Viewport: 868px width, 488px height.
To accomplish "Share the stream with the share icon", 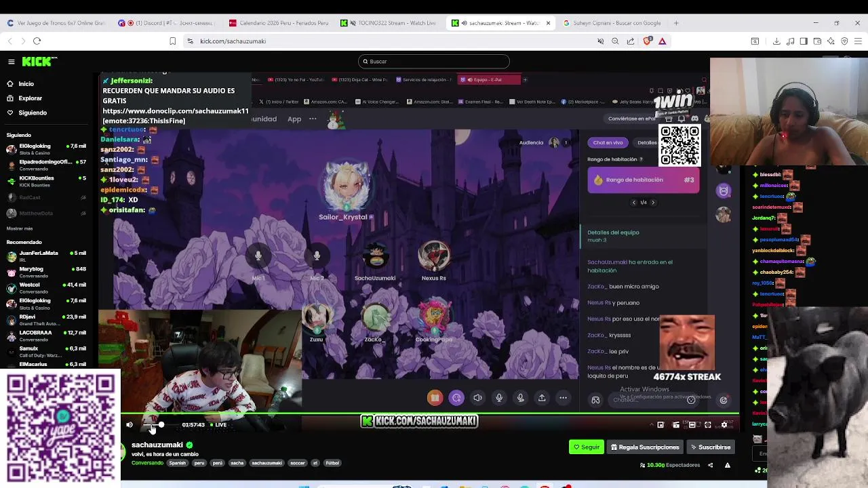I will 710,466.
